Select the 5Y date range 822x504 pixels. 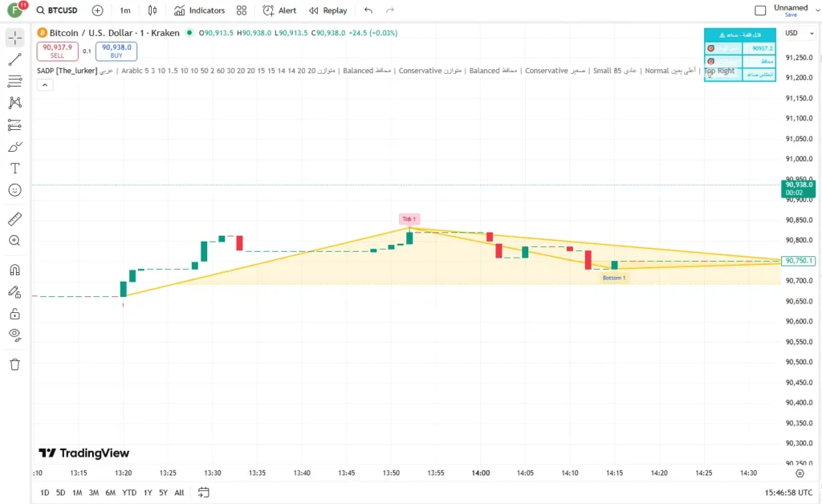163,493
